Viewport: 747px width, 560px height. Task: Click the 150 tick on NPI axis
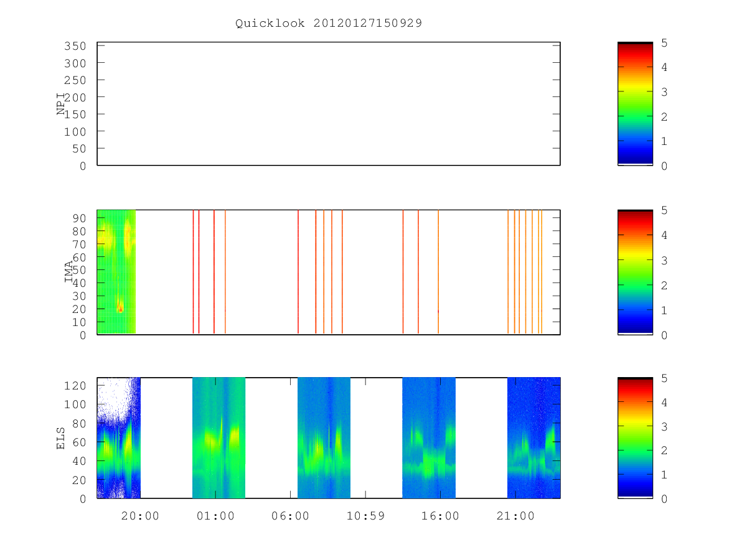(75, 114)
